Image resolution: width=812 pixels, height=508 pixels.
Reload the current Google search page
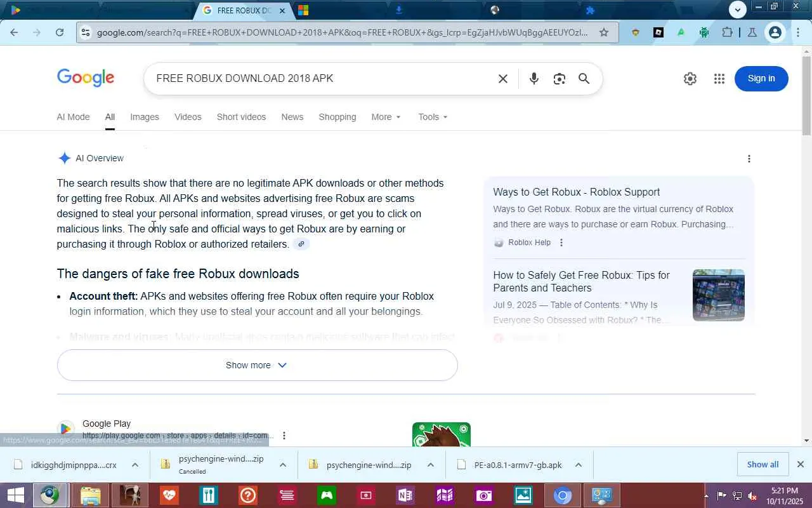tap(60, 32)
